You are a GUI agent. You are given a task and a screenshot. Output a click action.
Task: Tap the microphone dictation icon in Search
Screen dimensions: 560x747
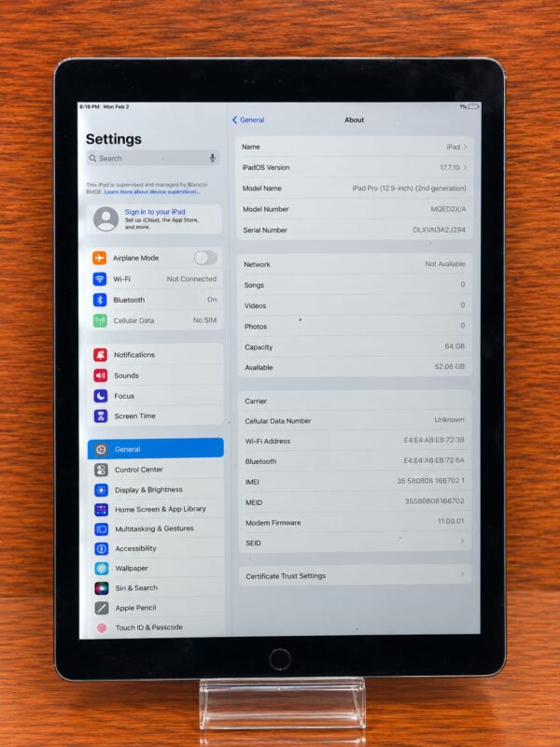pyautogui.click(x=213, y=158)
